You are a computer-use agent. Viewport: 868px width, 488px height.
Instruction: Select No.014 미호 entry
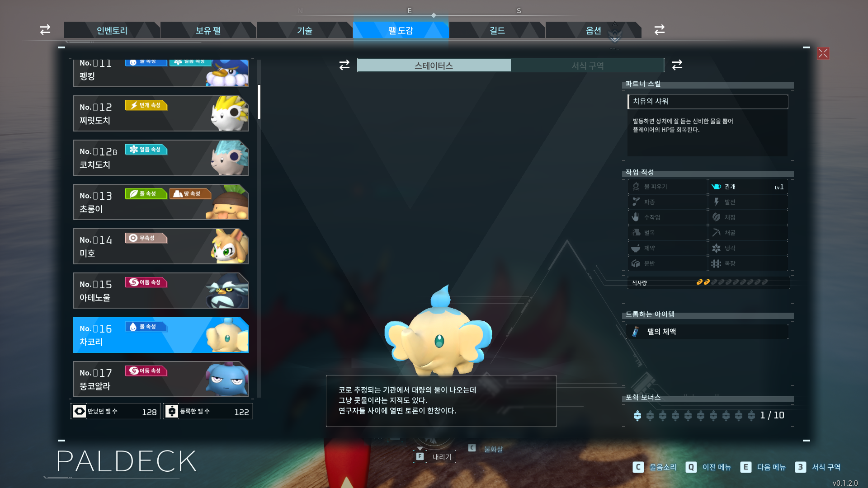click(x=161, y=246)
